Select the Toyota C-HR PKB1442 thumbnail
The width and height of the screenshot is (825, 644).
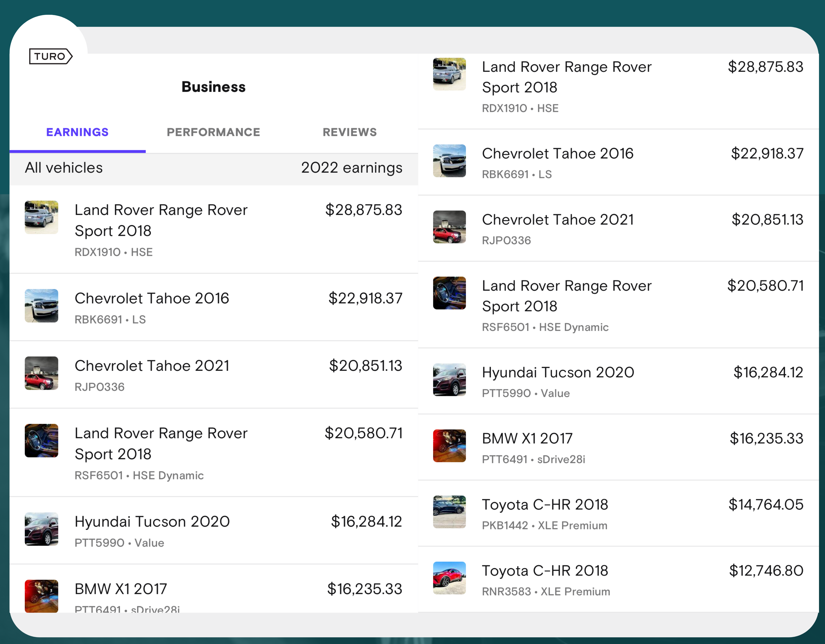(x=449, y=512)
